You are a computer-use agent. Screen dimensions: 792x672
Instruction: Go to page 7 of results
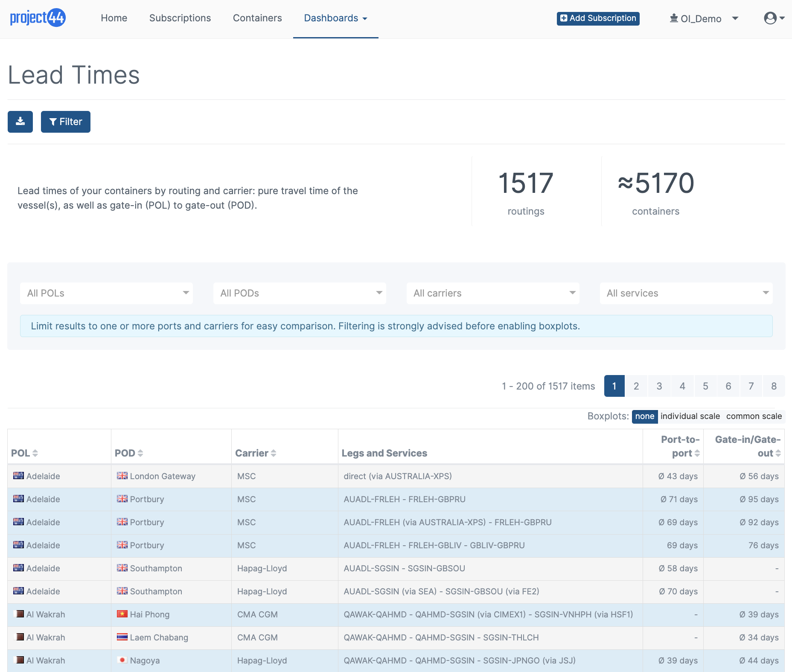pos(751,386)
